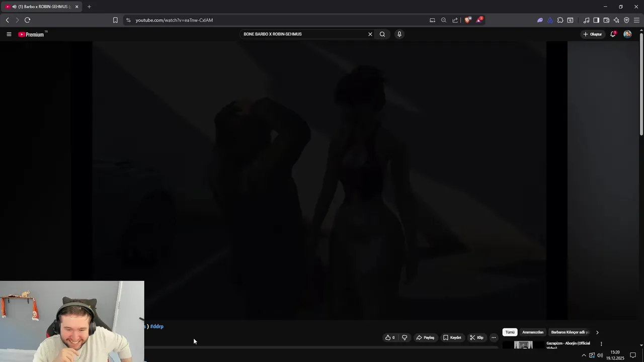The width and height of the screenshot is (644, 362).
Task: Reload the current page
Action: [27, 20]
